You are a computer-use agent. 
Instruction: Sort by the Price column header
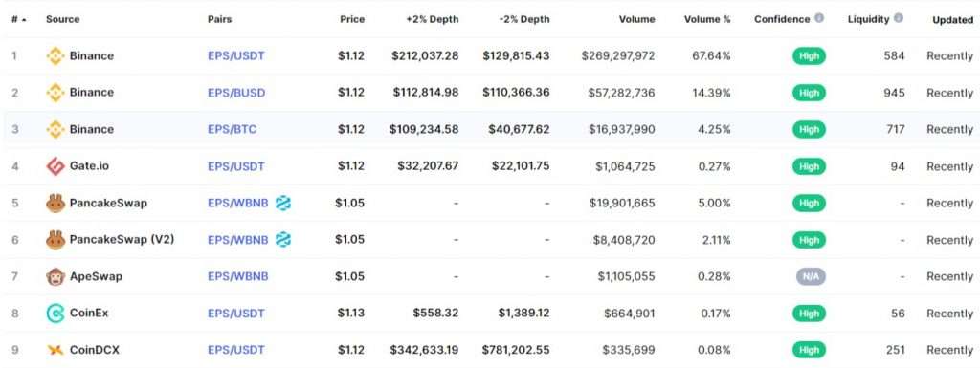pyautogui.click(x=352, y=19)
